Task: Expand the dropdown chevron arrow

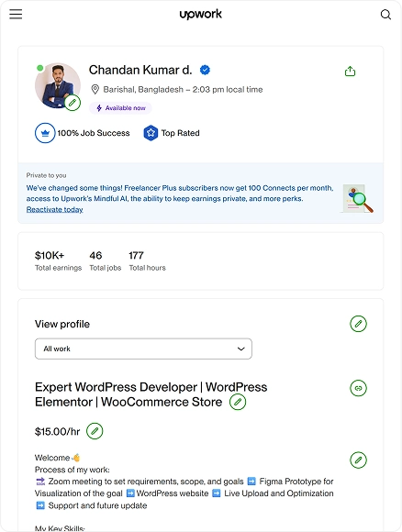Action: [x=241, y=349]
